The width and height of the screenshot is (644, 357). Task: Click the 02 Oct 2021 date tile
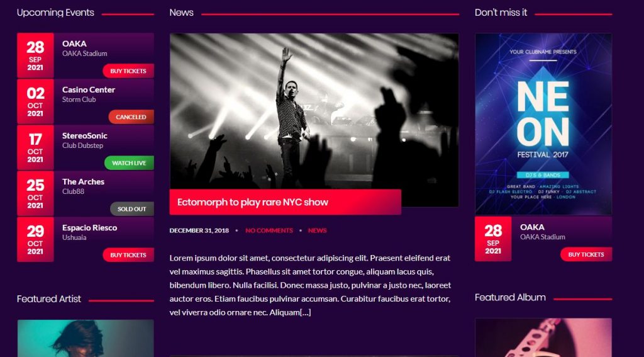[35, 101]
